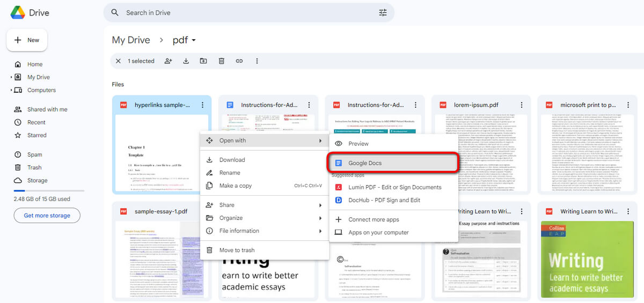The image size is (644, 303).
Task: Click the download icon in selection toolbar
Action: coord(186,61)
